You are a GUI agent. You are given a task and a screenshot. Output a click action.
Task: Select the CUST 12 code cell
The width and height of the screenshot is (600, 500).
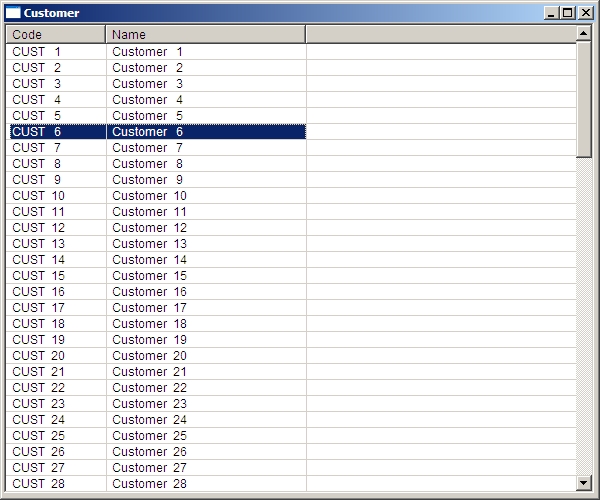(x=56, y=228)
